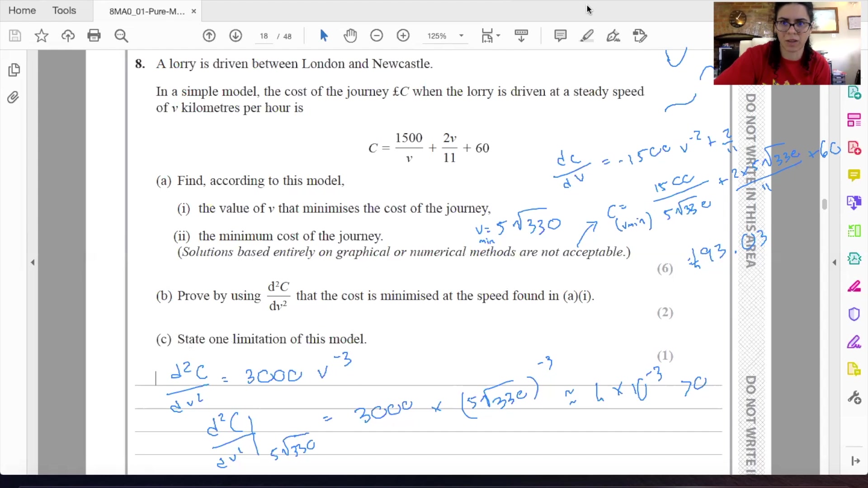Viewport: 868px width, 488px height.
Task: Expand the fit page options dropdown
Action: pyautogui.click(x=498, y=36)
